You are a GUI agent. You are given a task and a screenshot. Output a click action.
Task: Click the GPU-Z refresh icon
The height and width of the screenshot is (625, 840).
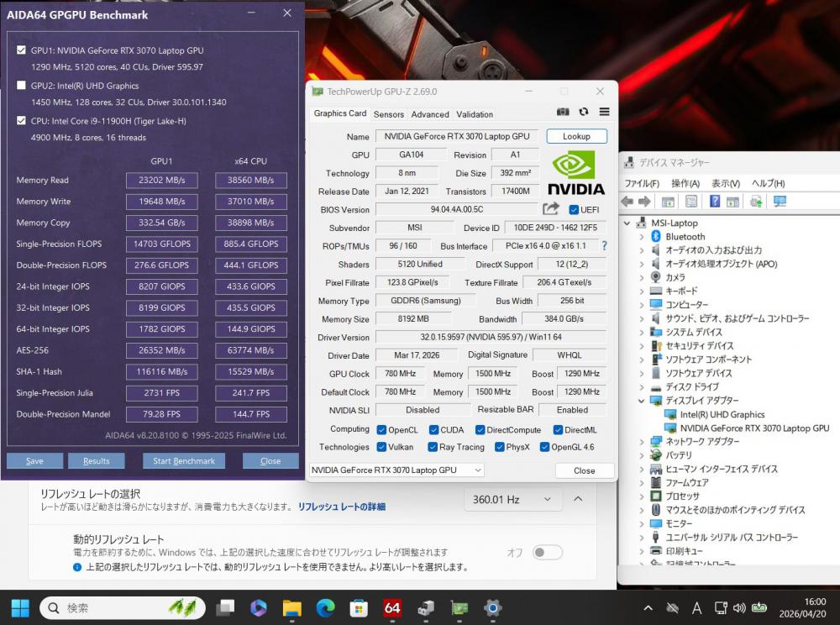(584, 112)
